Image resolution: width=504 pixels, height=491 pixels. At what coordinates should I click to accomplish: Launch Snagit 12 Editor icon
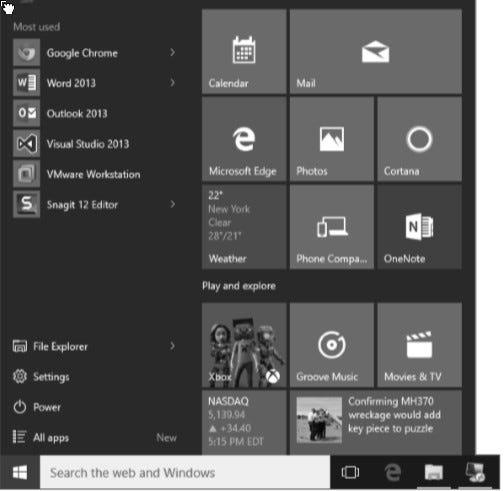[x=26, y=204]
